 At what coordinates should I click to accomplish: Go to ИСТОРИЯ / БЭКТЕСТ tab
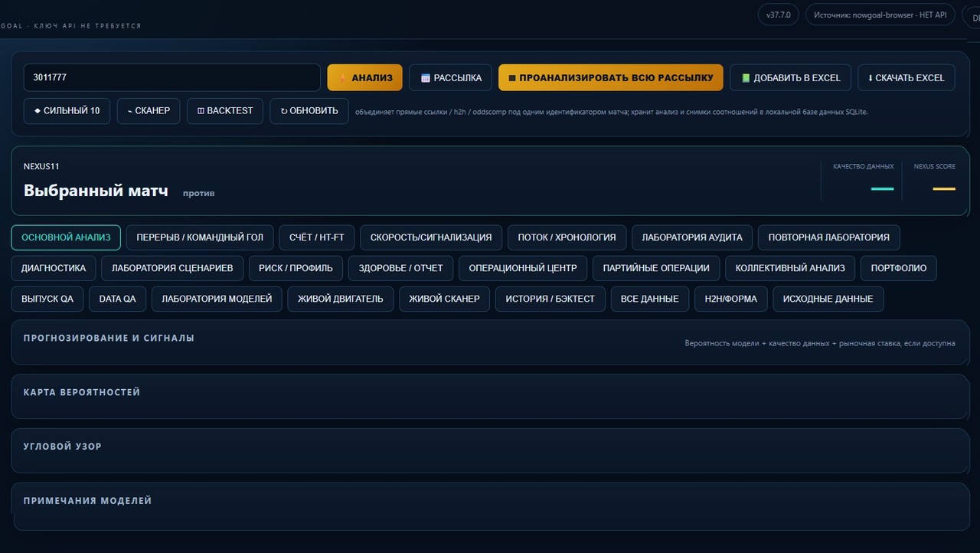coord(550,299)
